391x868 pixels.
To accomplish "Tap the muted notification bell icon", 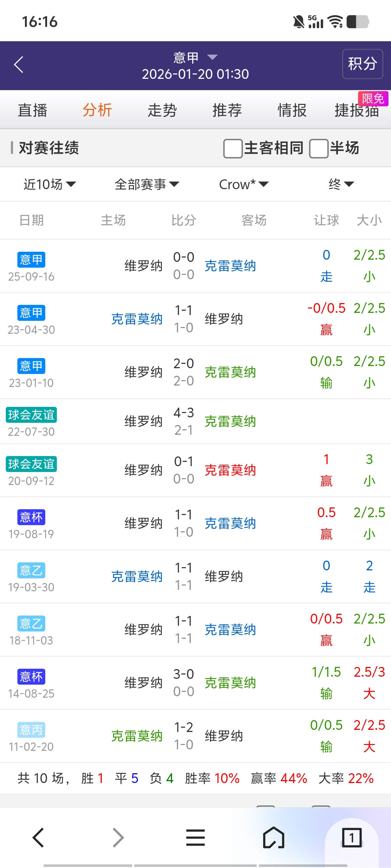I will (x=299, y=22).
